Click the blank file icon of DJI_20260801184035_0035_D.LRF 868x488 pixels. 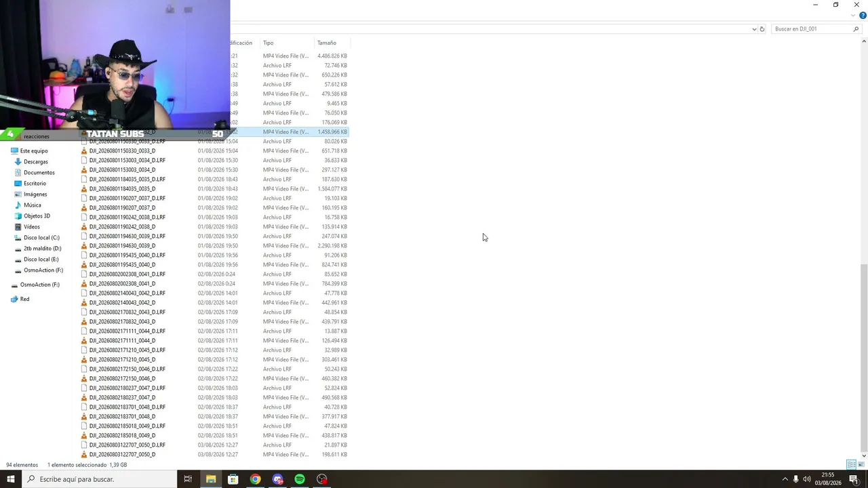point(84,180)
